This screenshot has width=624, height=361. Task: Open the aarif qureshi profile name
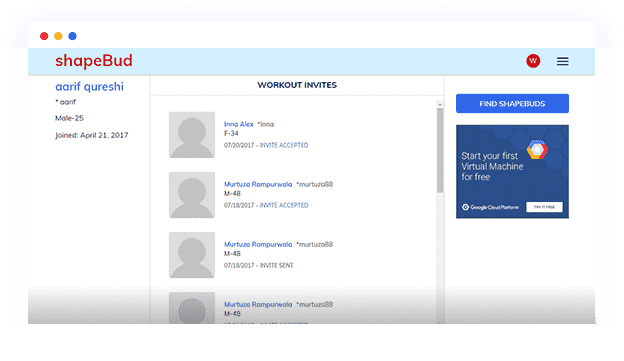point(90,87)
